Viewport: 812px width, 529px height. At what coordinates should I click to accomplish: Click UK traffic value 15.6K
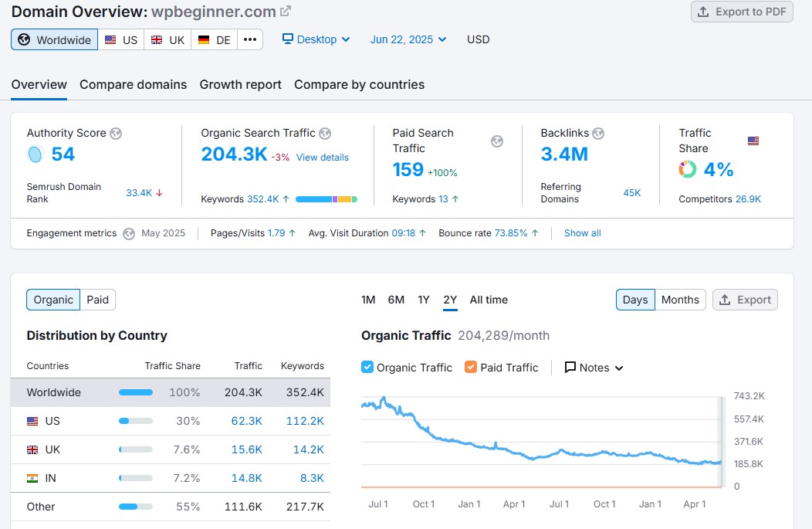pos(246,449)
